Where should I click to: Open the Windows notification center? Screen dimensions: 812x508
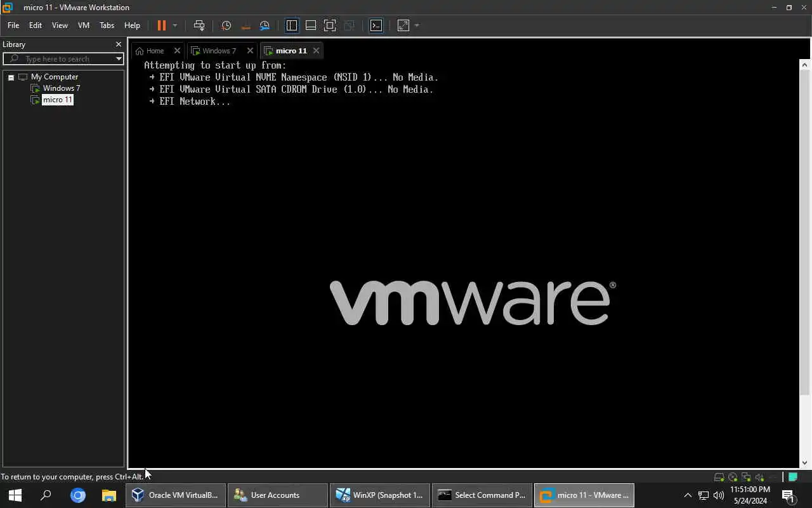pyautogui.click(x=789, y=496)
